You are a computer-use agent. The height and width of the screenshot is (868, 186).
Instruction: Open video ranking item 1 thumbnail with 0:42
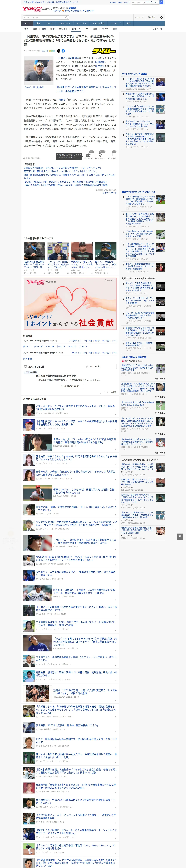coord(160,286)
